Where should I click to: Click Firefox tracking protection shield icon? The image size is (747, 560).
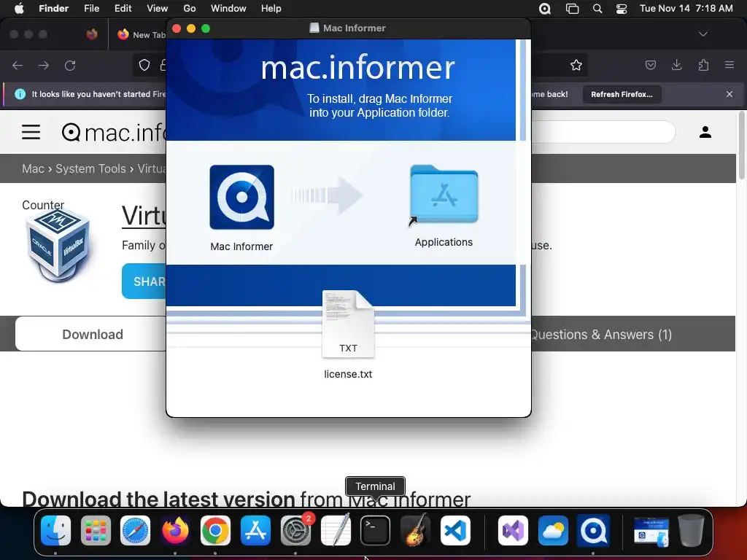(x=144, y=65)
